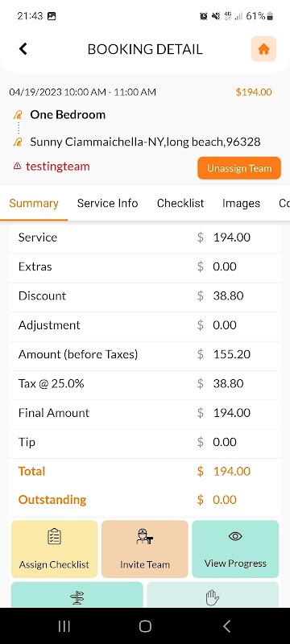Tap the Assign Checklist clipboard icon
This screenshot has height=644, width=290.
(x=54, y=536)
